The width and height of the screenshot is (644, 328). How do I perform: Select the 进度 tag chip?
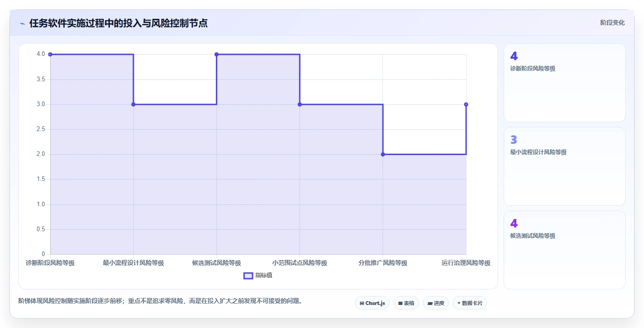[436, 303]
